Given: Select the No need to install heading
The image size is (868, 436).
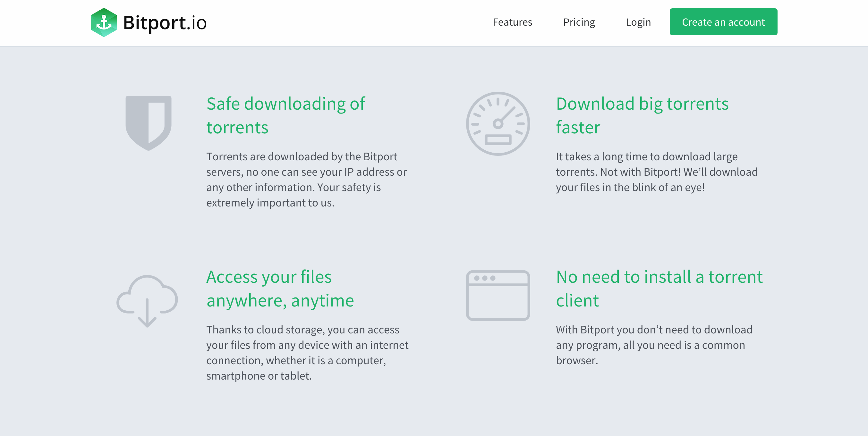Looking at the screenshot, I should (659, 288).
